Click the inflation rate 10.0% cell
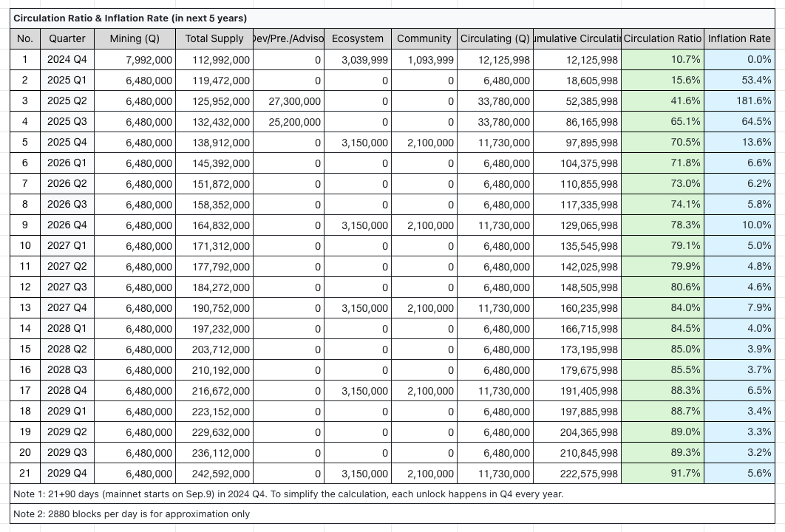 739,225
